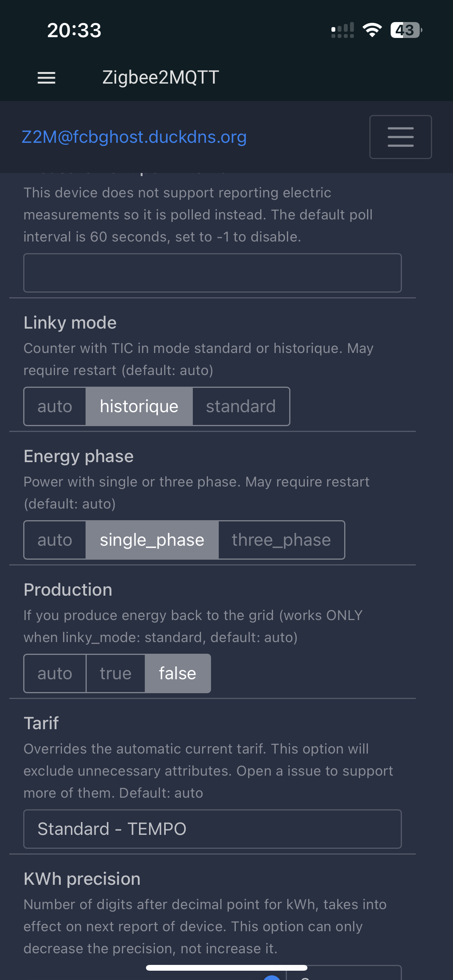The image size is (453, 980).
Task: Open the Zigbee2MQTT hamburger side menu
Action: pyautogui.click(x=46, y=78)
